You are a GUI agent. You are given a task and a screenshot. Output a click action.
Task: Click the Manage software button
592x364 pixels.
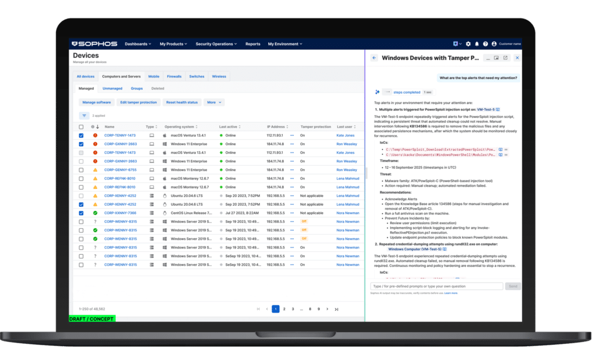97,102
